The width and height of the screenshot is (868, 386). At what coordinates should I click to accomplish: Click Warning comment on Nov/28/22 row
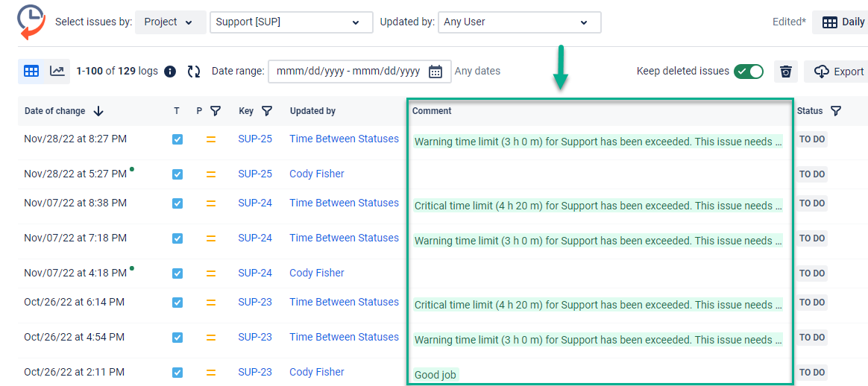coord(598,142)
